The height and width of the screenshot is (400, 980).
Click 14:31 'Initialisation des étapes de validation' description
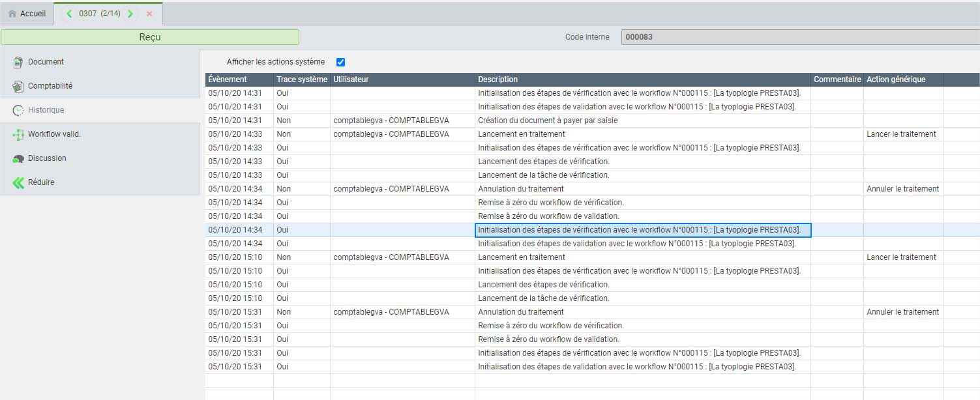[x=637, y=107]
